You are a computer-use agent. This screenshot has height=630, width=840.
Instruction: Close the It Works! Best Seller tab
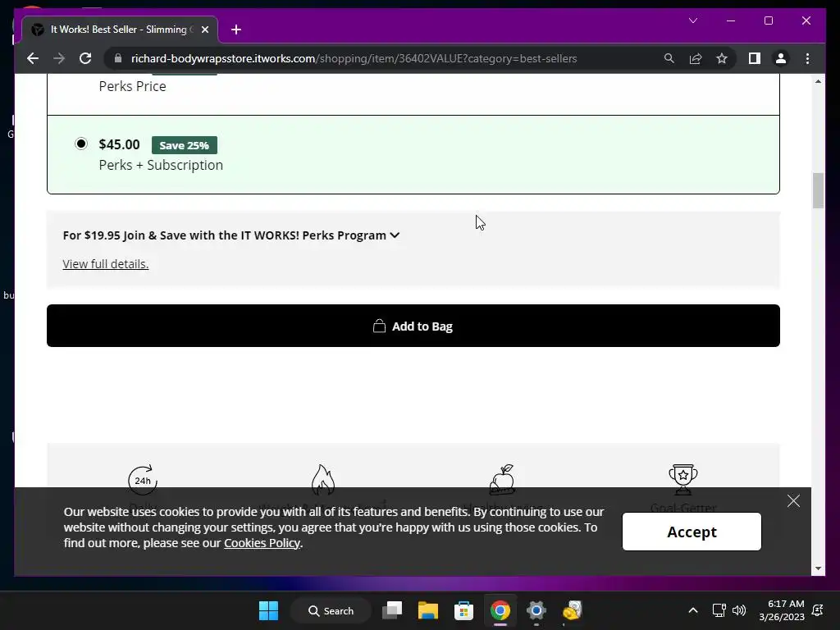[204, 30]
